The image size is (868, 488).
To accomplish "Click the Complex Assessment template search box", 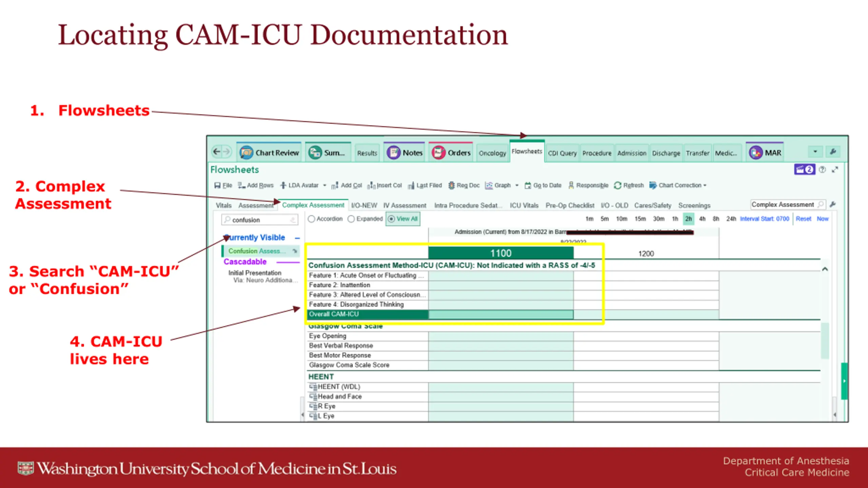I will 787,204.
